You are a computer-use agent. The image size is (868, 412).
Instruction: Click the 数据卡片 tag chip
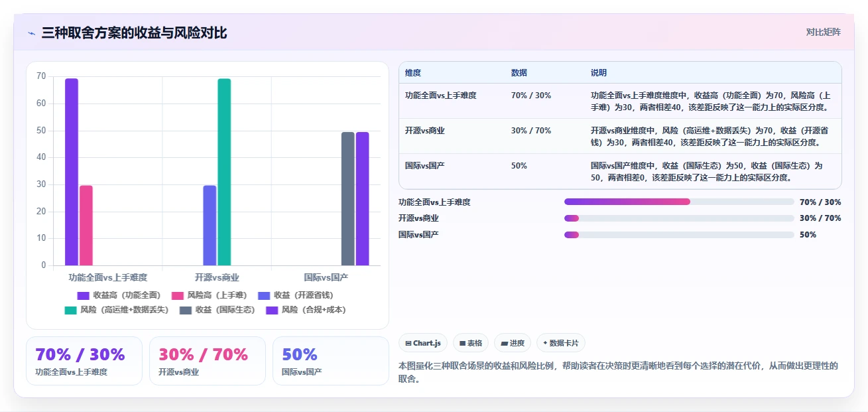pos(561,343)
